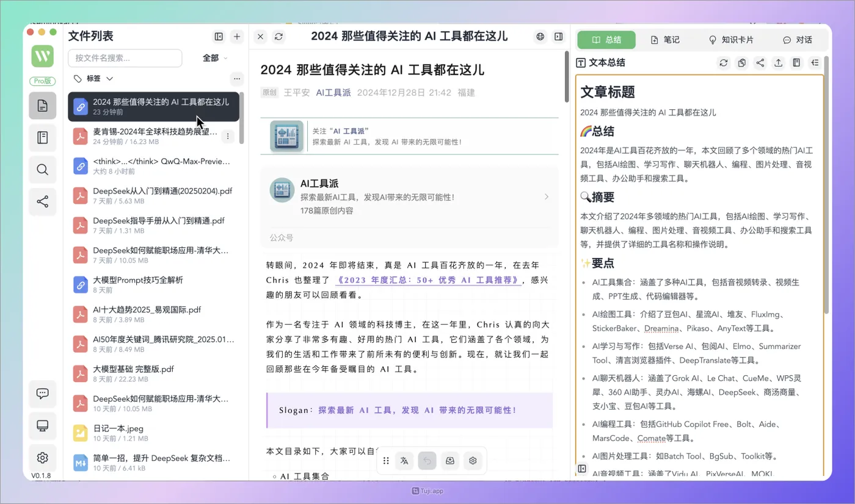Click the article pane scrollbar
This screenshot has height=504, width=855.
click(x=567, y=76)
